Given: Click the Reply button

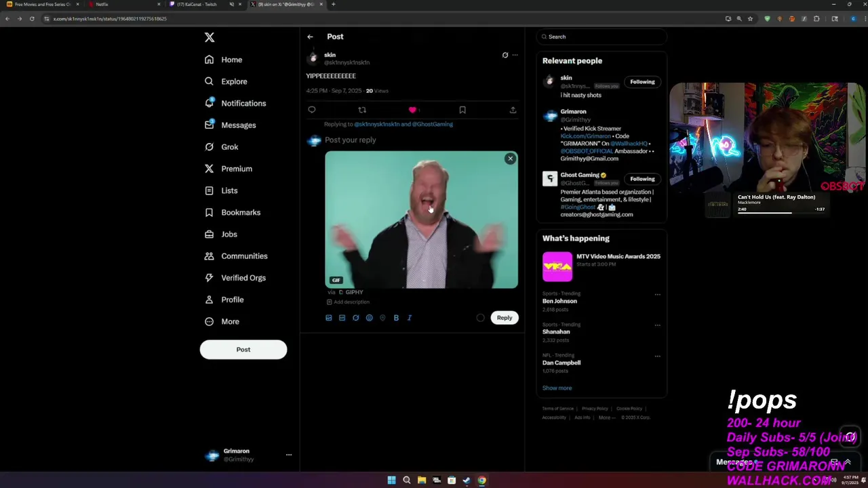Looking at the screenshot, I should (505, 318).
